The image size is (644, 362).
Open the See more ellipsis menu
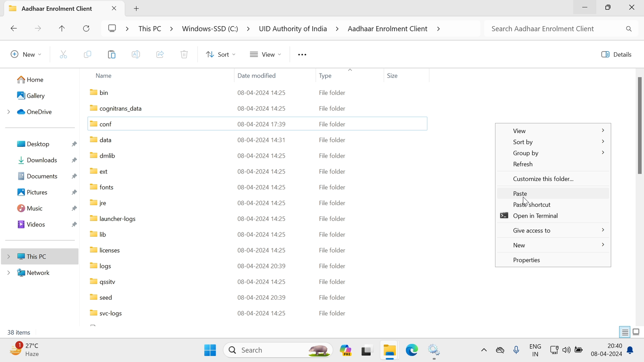click(302, 54)
